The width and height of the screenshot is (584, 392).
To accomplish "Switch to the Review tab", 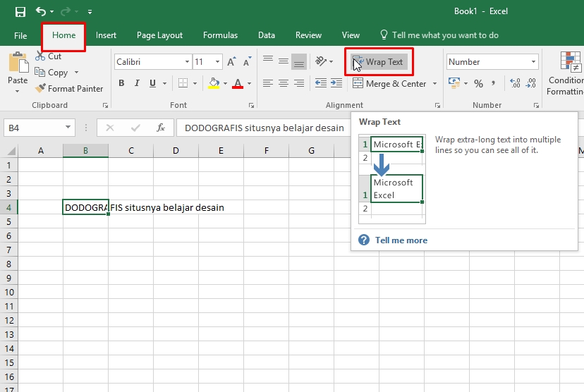I will 308,35.
